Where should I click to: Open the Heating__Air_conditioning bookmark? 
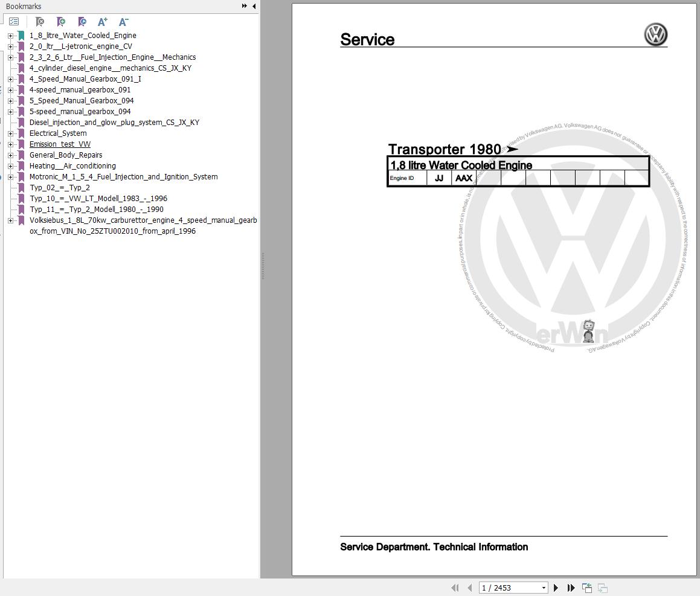(72, 165)
